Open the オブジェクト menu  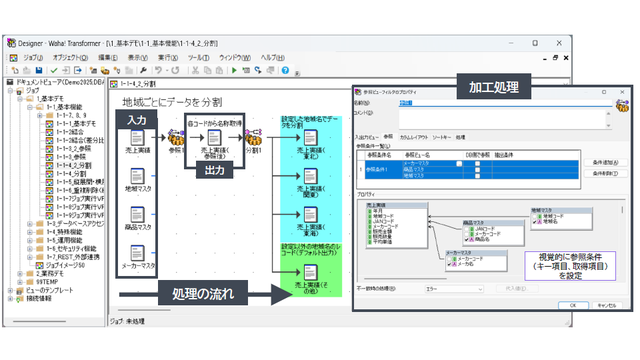pyautogui.click(x=70, y=58)
